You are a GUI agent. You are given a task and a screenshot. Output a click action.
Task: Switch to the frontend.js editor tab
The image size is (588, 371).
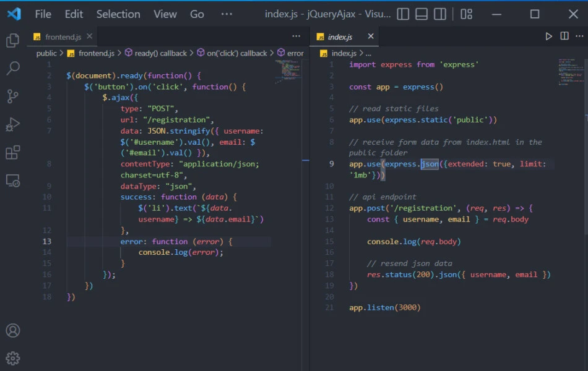pos(63,37)
